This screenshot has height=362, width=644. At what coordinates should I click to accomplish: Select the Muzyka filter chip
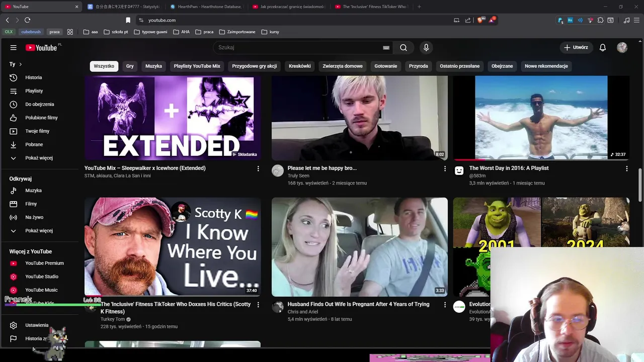coord(153,66)
